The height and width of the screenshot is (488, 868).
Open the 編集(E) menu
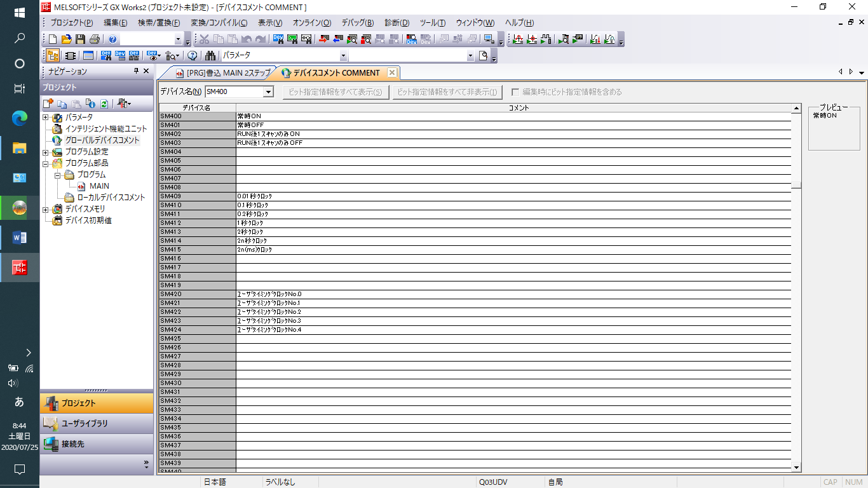115,23
